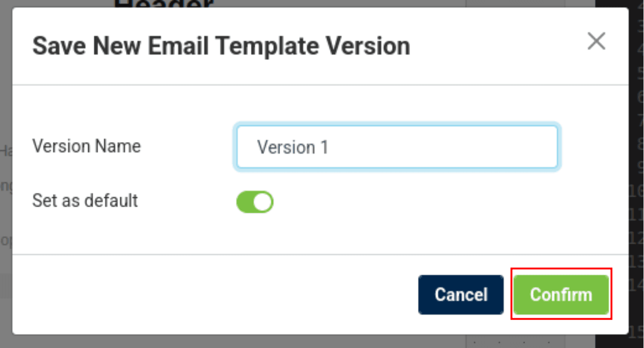Screen dimensions: 644x348
Task: Place cursor at end of Version Name box
Action: coord(545,147)
